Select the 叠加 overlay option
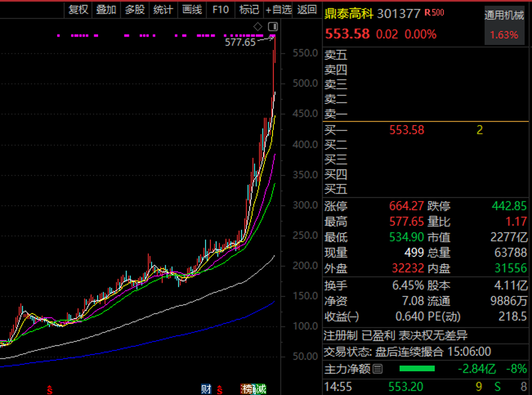532x395 pixels. [x=106, y=10]
